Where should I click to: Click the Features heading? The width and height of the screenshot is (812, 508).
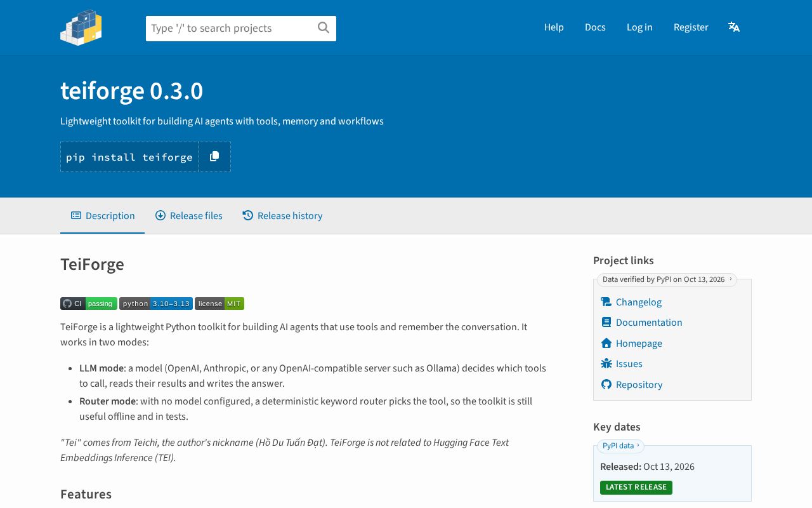click(86, 494)
